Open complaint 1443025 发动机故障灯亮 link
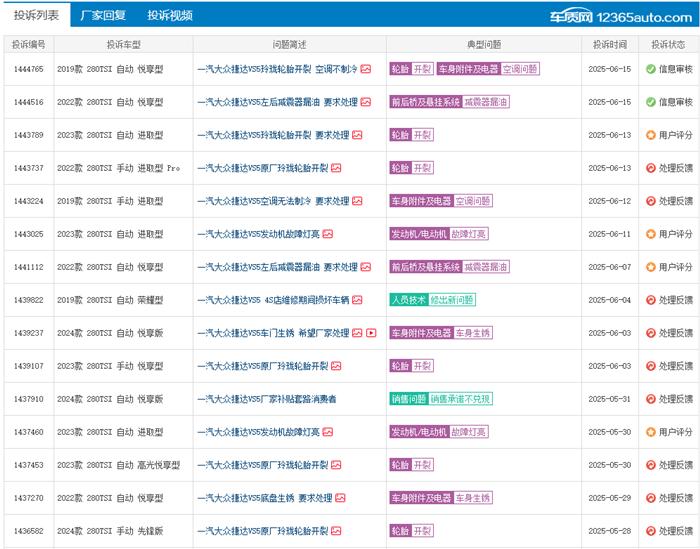This screenshot has width=700, height=549. pyautogui.click(x=258, y=234)
